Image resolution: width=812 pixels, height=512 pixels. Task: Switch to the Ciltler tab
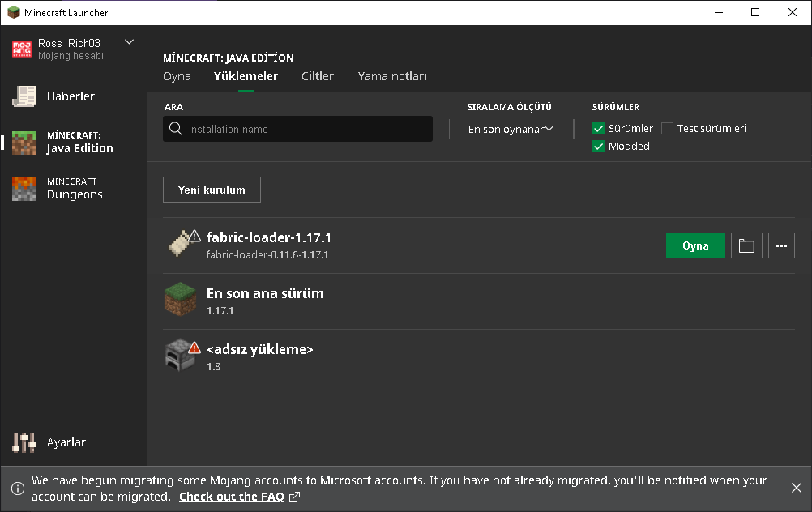(x=318, y=76)
